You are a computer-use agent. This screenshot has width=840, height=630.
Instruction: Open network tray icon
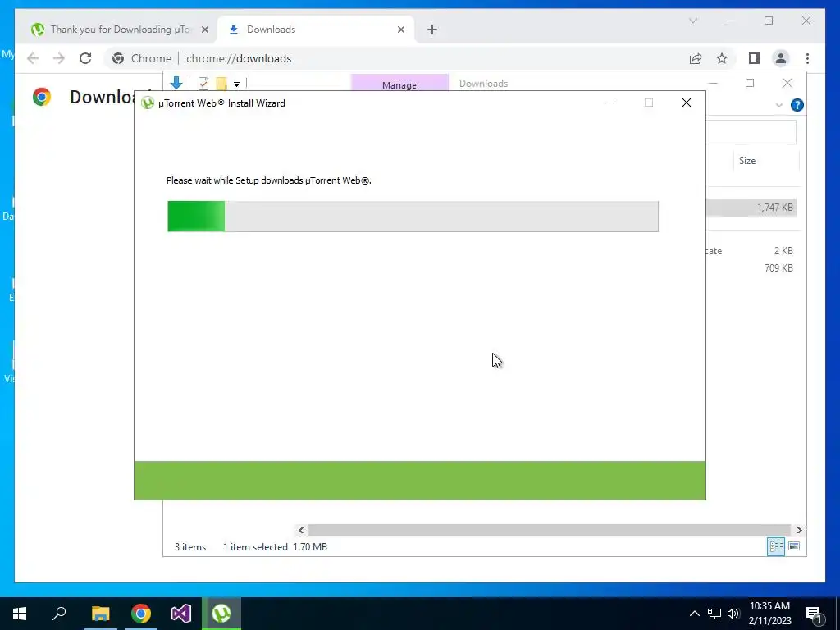coord(714,614)
